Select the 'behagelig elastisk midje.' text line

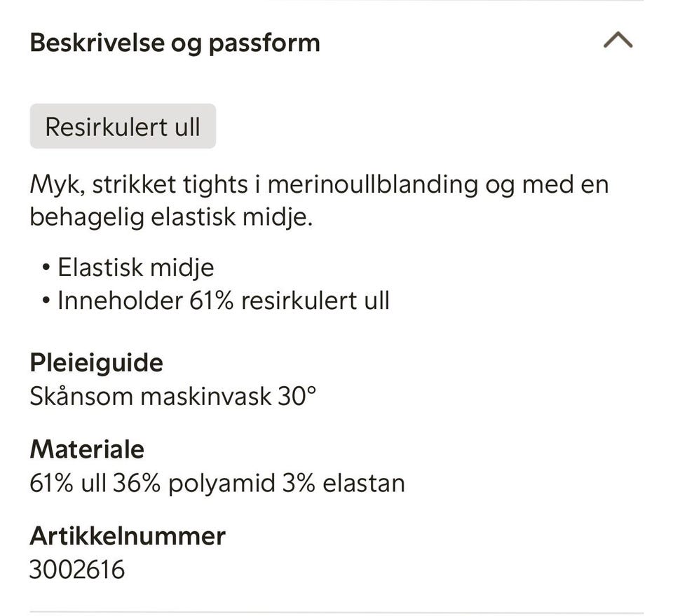[170, 217]
